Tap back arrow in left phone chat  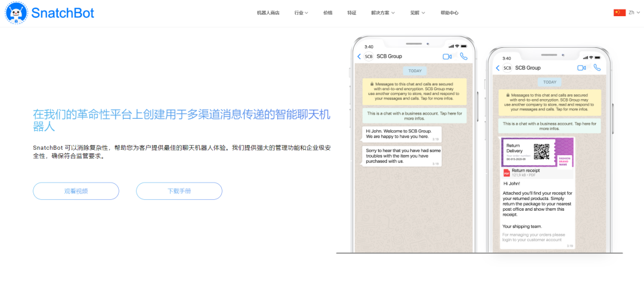click(x=359, y=56)
